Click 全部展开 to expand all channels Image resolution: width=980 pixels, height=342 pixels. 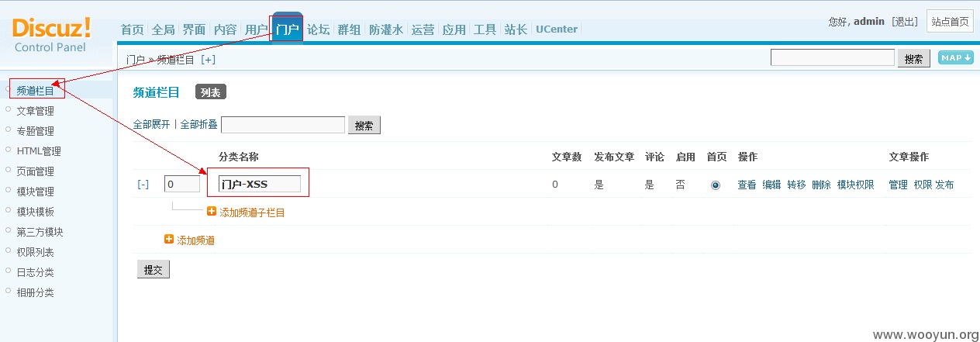tap(151, 124)
